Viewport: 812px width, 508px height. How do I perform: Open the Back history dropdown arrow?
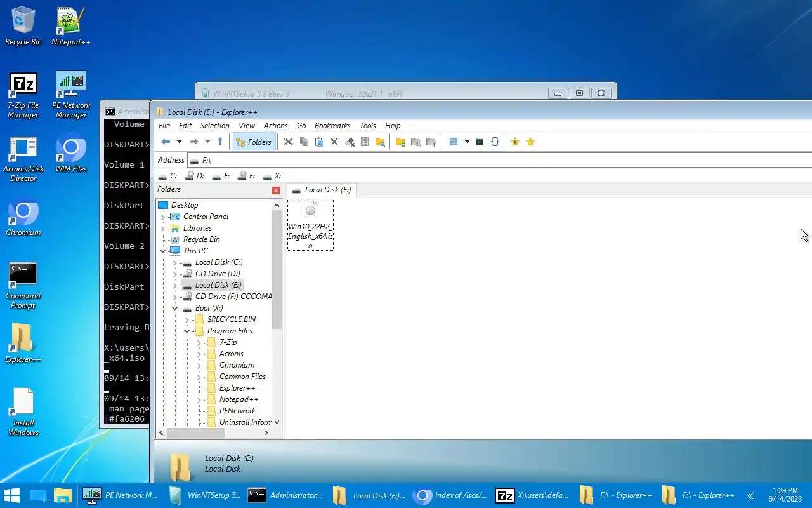[179, 142]
